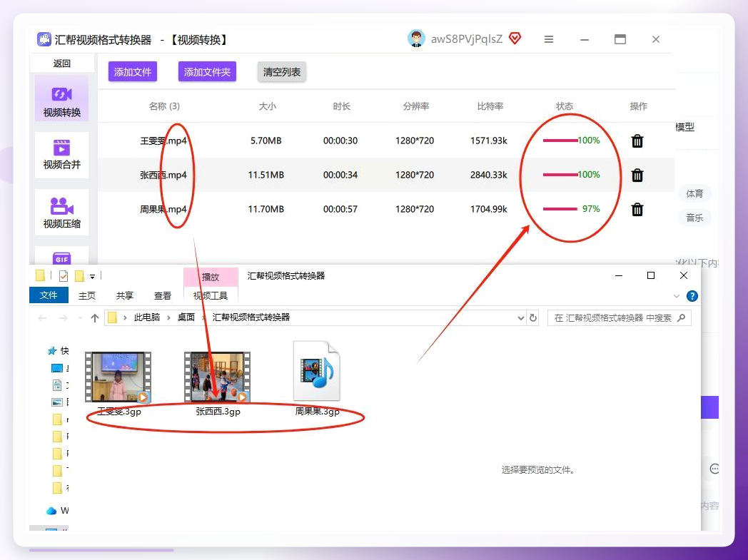Image resolution: width=748 pixels, height=560 pixels.
Task: Delete the 王雯雯.mp4 row
Action: pyautogui.click(x=637, y=141)
